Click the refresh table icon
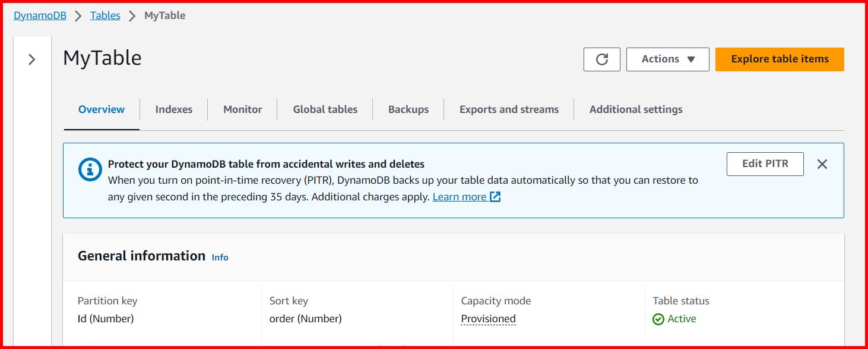 [601, 59]
